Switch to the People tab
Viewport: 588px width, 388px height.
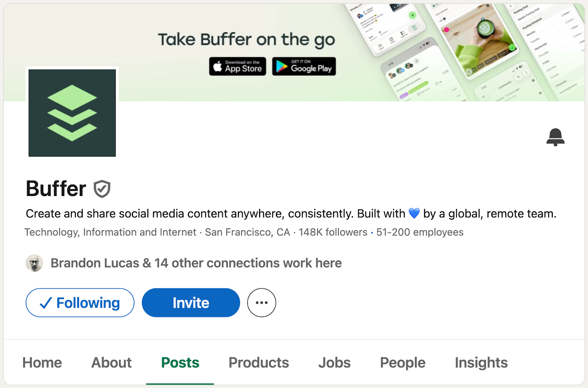[x=402, y=363]
